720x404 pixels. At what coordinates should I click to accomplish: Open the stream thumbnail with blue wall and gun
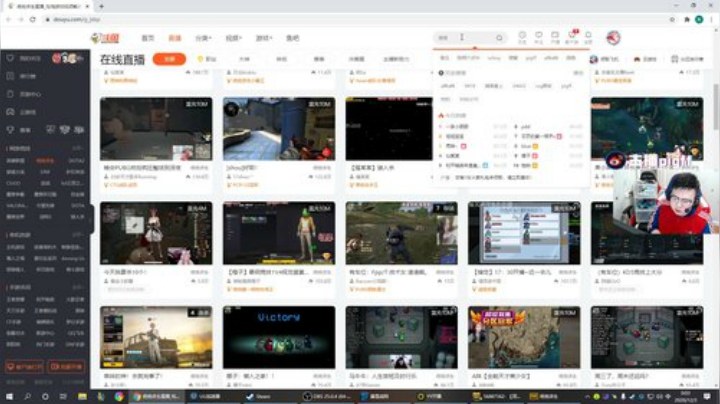[x=279, y=129]
